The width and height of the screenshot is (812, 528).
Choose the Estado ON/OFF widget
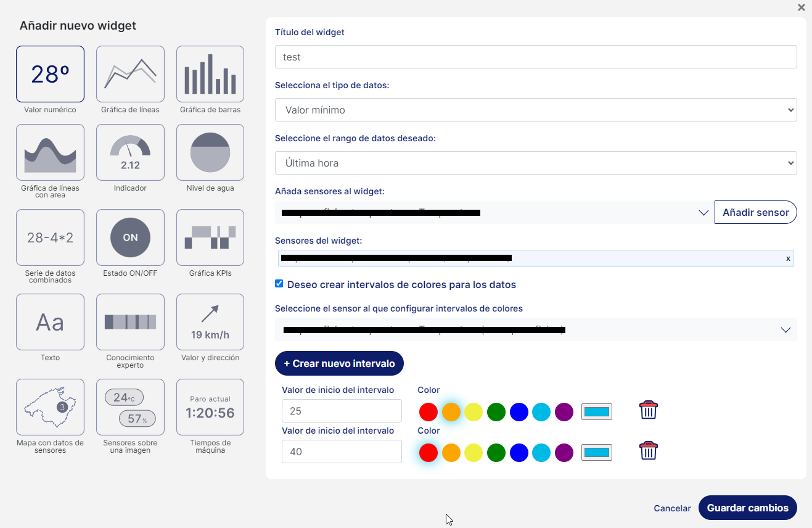tap(130, 237)
